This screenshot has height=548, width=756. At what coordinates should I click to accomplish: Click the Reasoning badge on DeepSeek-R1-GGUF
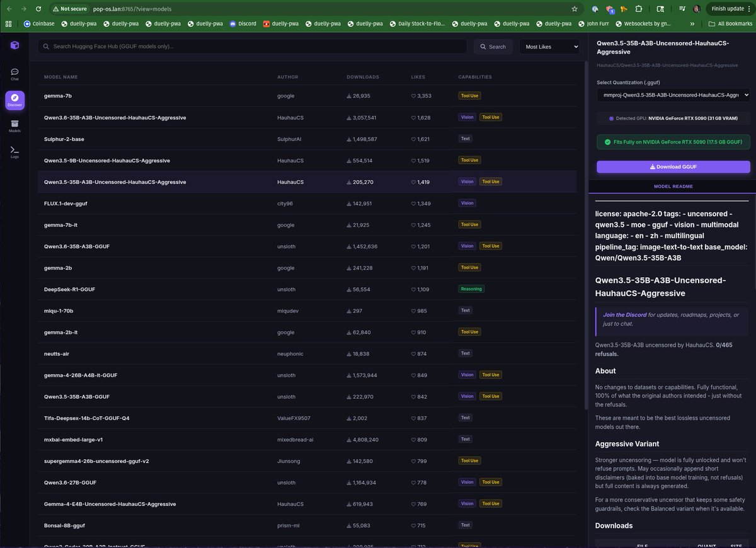[471, 289]
